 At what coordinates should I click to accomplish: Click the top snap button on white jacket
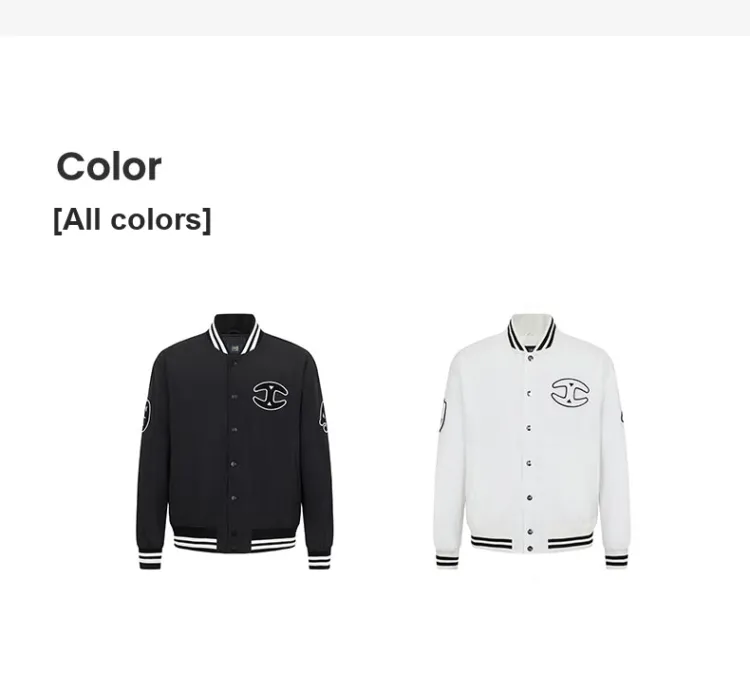click(530, 358)
